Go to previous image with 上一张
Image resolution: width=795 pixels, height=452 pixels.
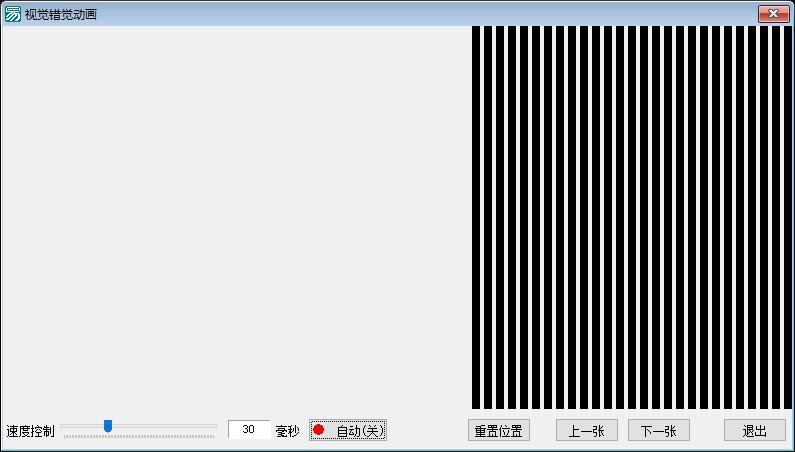click(586, 431)
